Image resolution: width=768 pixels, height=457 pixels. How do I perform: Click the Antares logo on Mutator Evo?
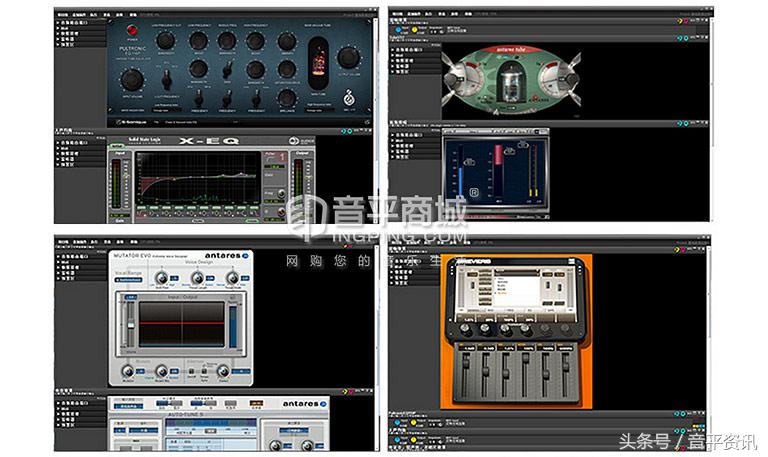click(x=227, y=256)
